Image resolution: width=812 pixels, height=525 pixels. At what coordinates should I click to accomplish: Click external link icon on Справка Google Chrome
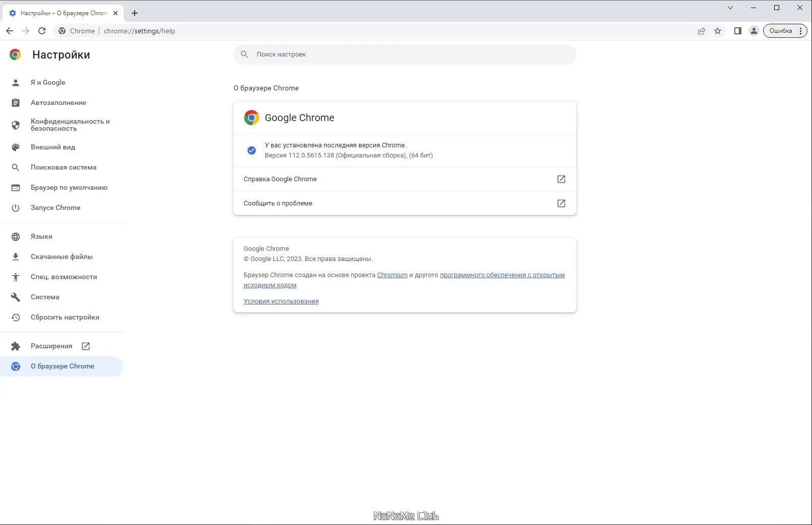click(x=561, y=179)
